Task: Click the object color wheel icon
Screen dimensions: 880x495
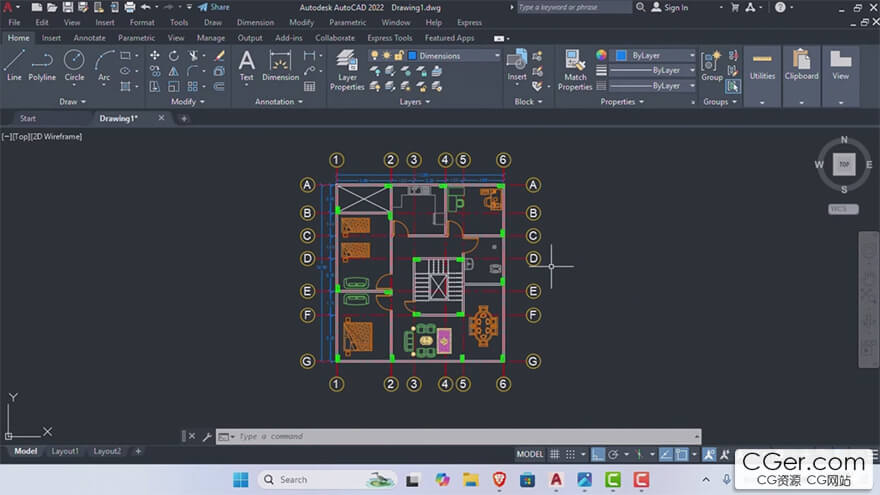Action: (x=601, y=55)
